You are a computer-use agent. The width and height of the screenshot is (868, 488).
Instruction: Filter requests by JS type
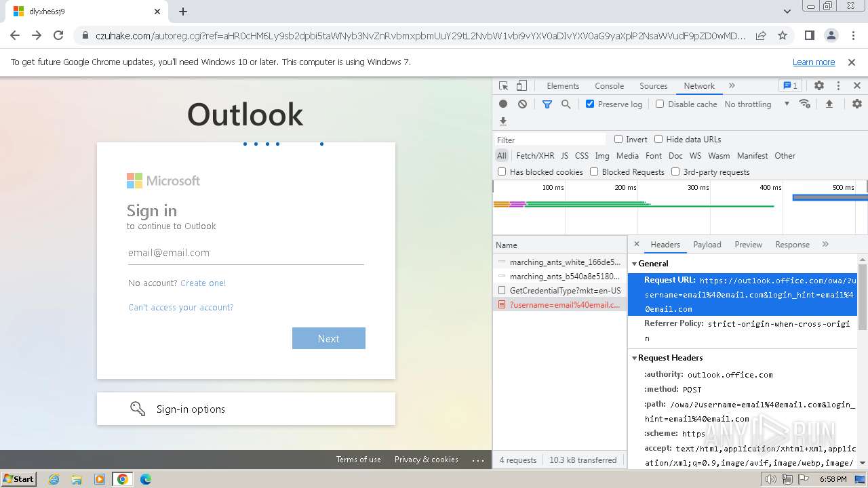(x=564, y=156)
